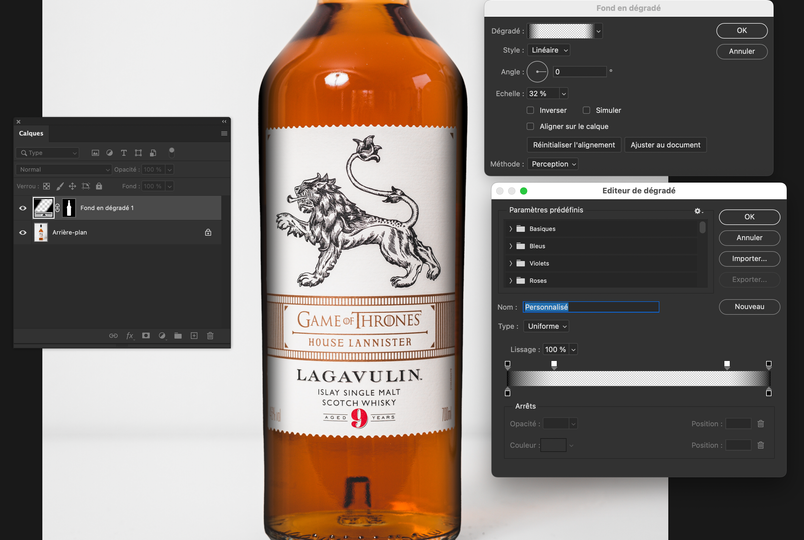Select left white opacity stop above gradient
The image size is (804, 540).
(554, 365)
